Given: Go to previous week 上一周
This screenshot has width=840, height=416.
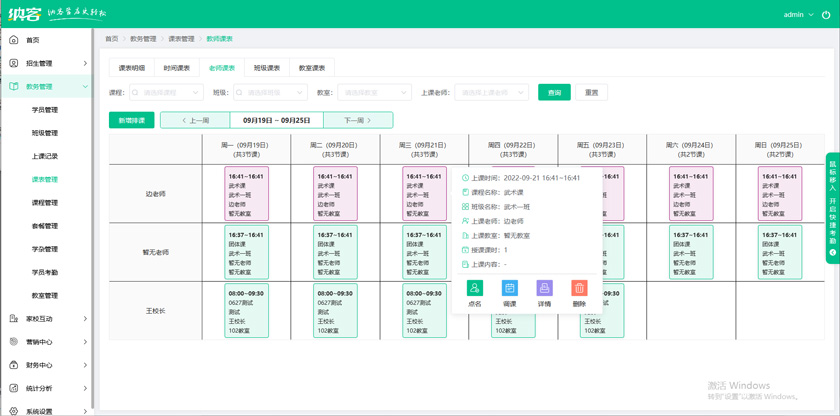Looking at the screenshot, I should coord(195,120).
